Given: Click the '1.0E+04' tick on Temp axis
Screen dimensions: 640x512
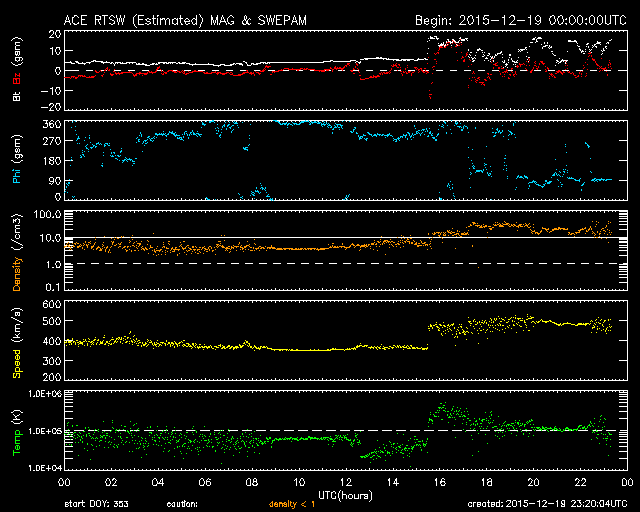Looking at the screenshot, I should [45, 468].
